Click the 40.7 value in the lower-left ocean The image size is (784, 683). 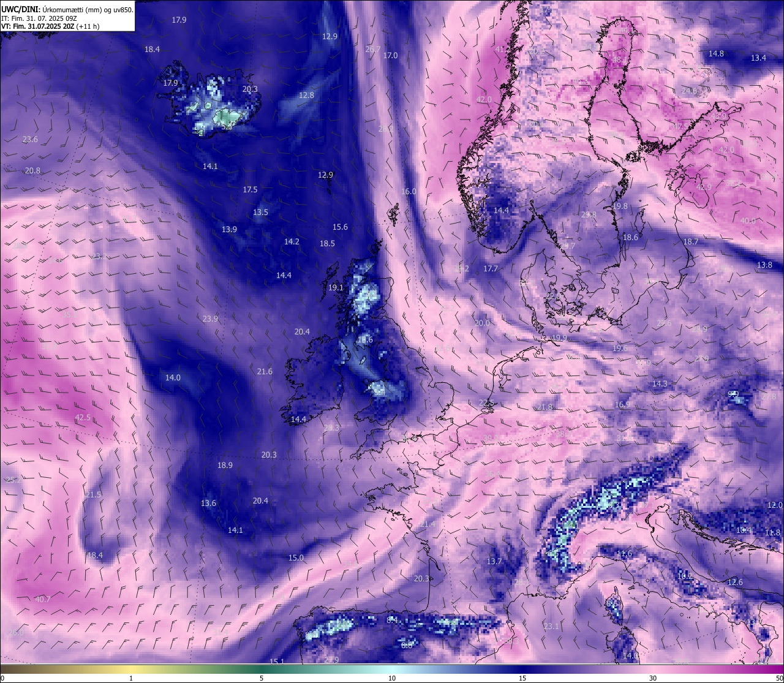[x=43, y=599]
